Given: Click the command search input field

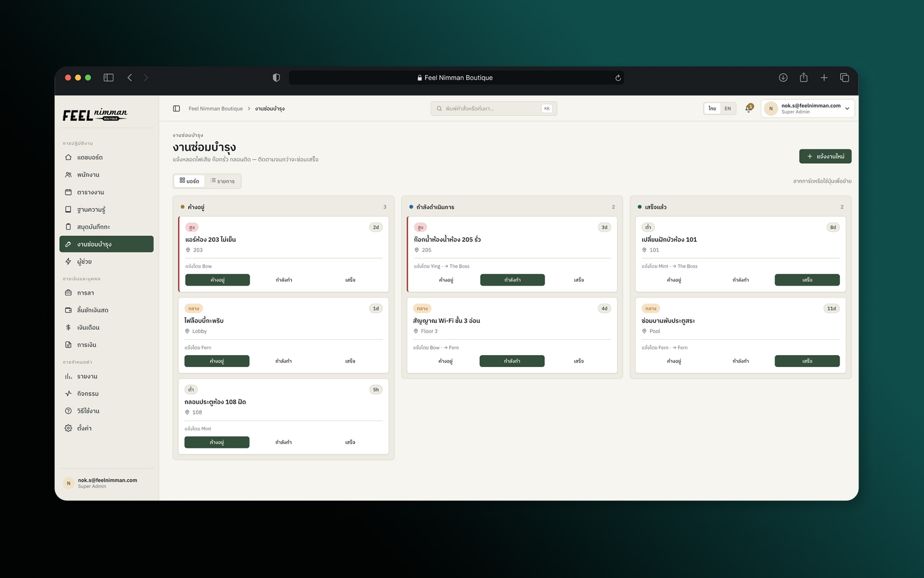Looking at the screenshot, I should tap(494, 108).
